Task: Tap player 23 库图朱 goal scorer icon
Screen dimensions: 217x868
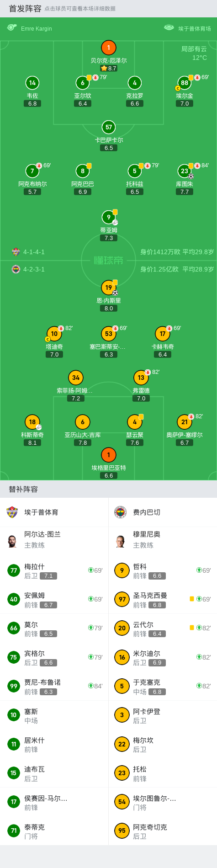Action: (x=191, y=176)
